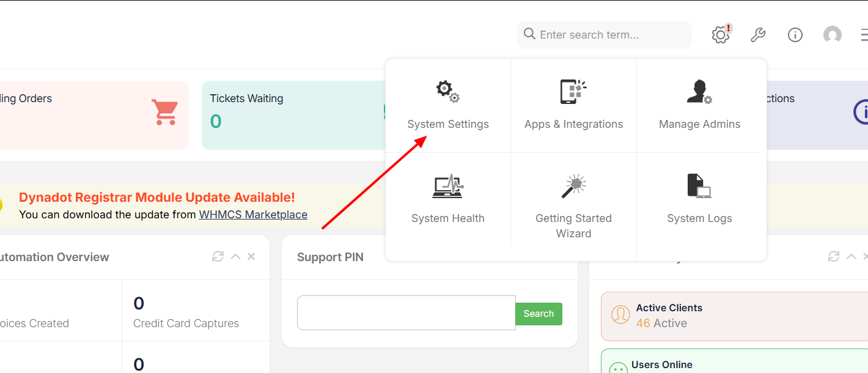868x373 pixels.
Task: Open the System Logs file icon
Action: (x=699, y=186)
